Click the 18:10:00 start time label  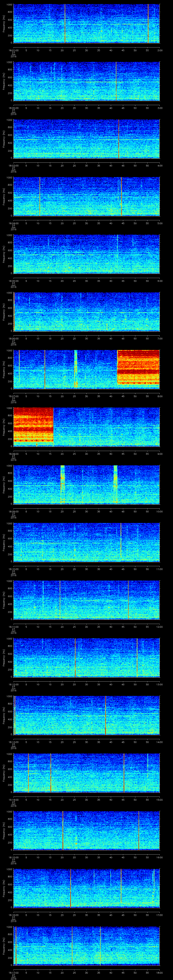coord(13,569)
